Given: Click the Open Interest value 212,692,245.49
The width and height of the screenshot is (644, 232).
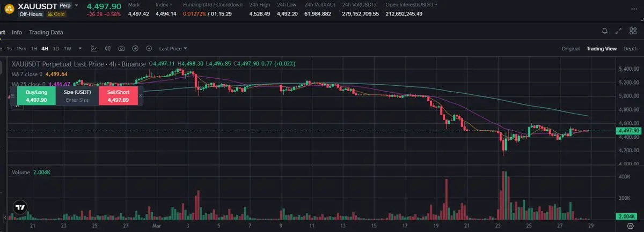Looking at the screenshot, I should (404, 13).
